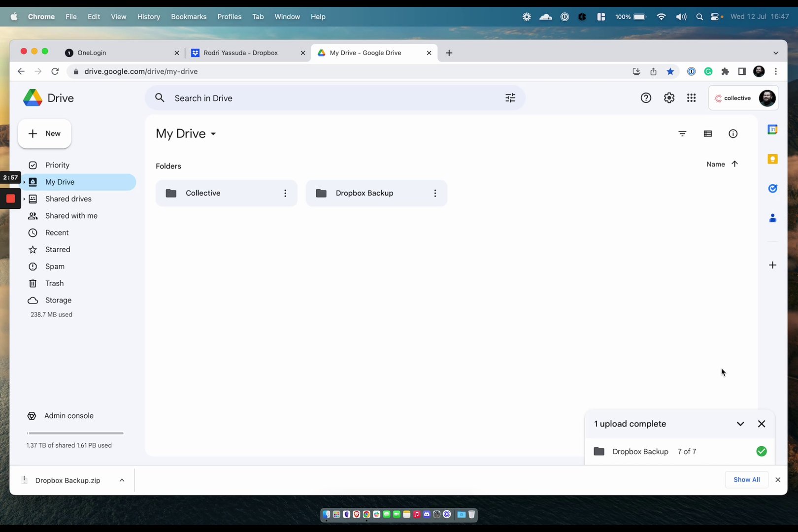Expand My Drive tree in sidebar
Screen dimensions: 798x532
tap(24, 182)
